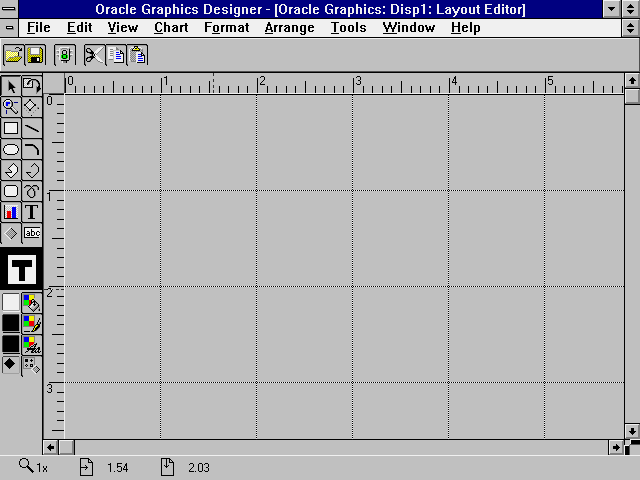Click the white fill color swatch
Image resolution: width=640 pixels, height=480 pixels.
[11, 302]
